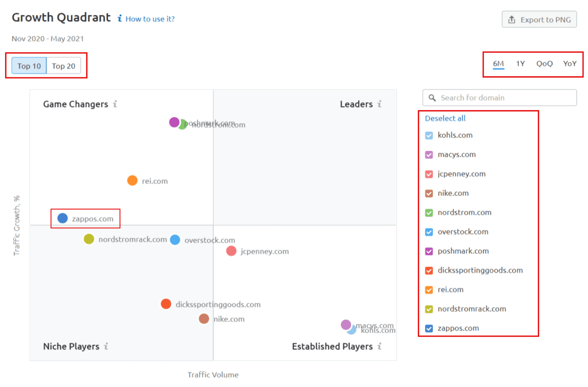
Task: Click the Established Players info icon
Action: (x=380, y=346)
